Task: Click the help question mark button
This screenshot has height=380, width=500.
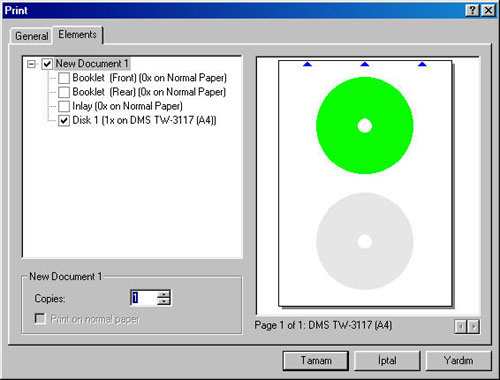Action: click(x=472, y=11)
